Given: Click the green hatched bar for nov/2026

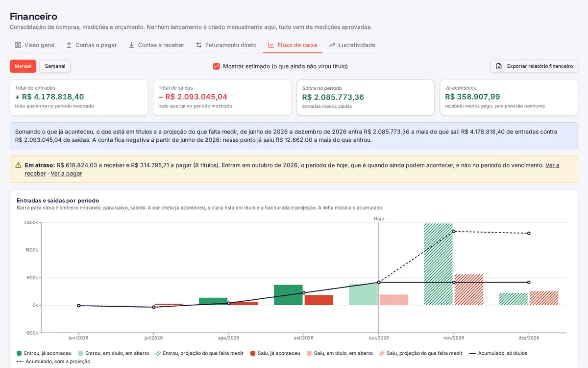Looking at the screenshot, I should click(439, 264).
